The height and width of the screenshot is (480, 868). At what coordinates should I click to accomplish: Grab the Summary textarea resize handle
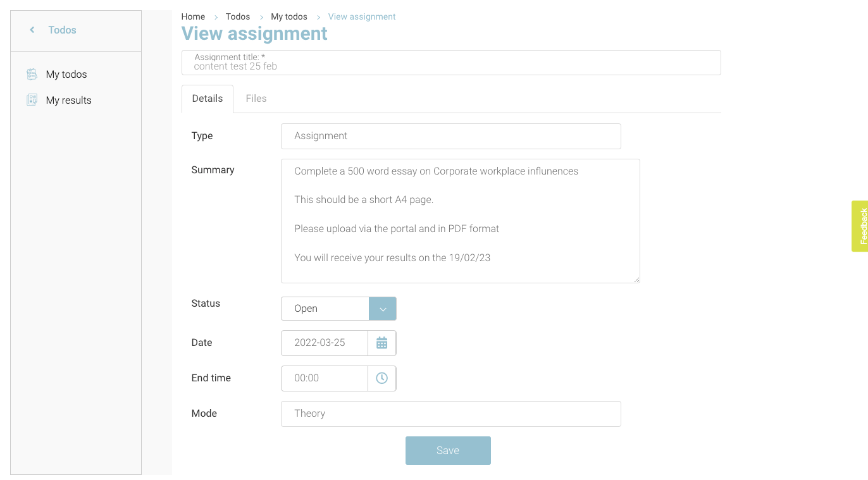(x=636, y=279)
